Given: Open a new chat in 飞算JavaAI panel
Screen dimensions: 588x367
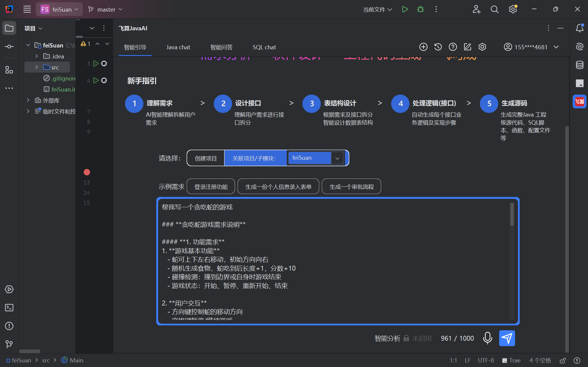Looking at the screenshot, I should [x=423, y=47].
